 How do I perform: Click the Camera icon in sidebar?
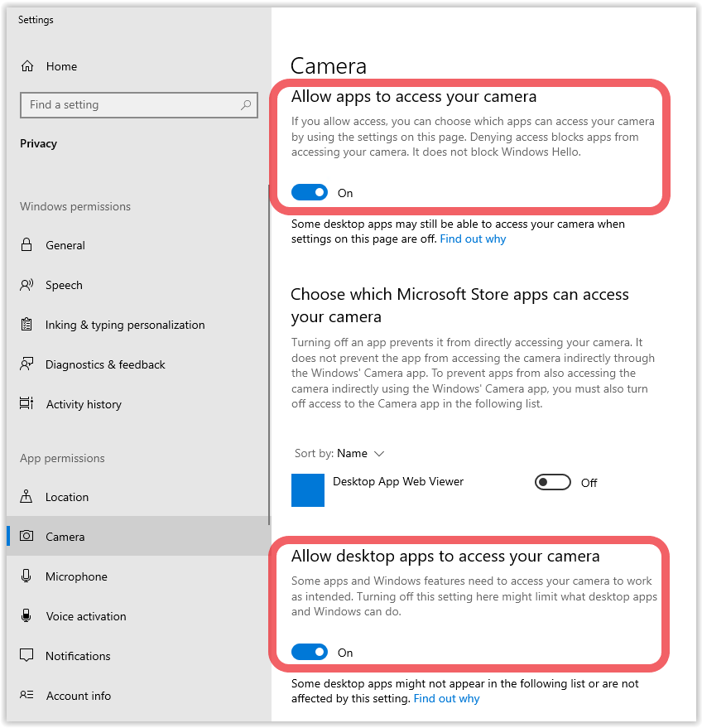(26, 536)
